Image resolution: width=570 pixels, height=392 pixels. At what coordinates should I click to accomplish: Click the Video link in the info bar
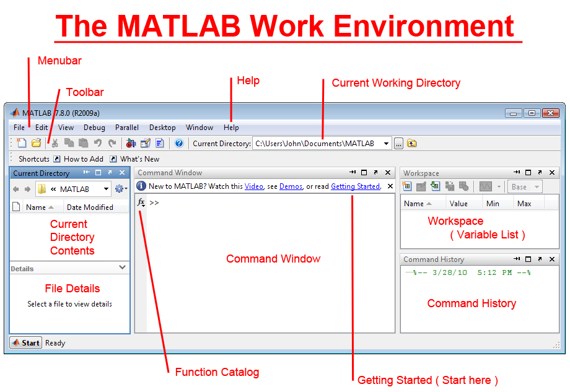click(254, 186)
